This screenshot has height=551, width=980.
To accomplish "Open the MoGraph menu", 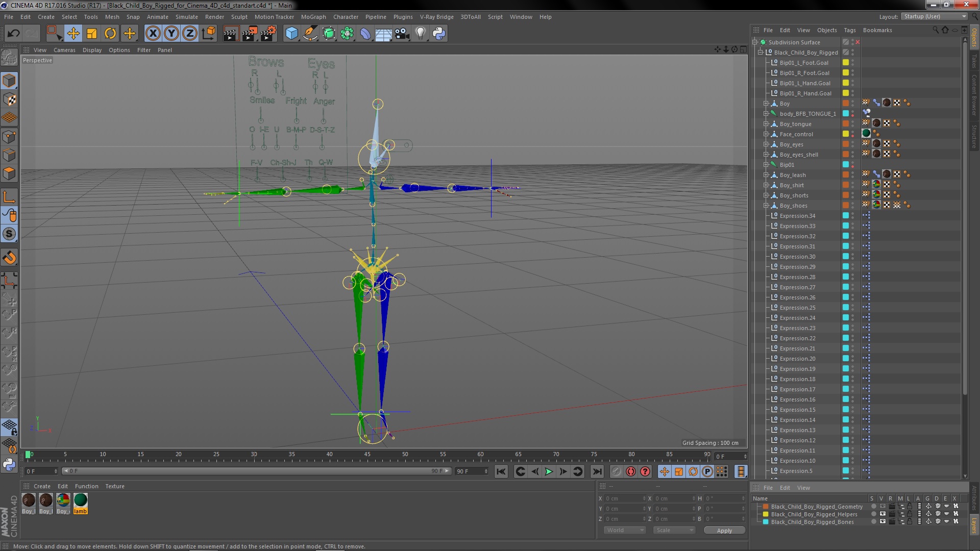I will coord(313,17).
